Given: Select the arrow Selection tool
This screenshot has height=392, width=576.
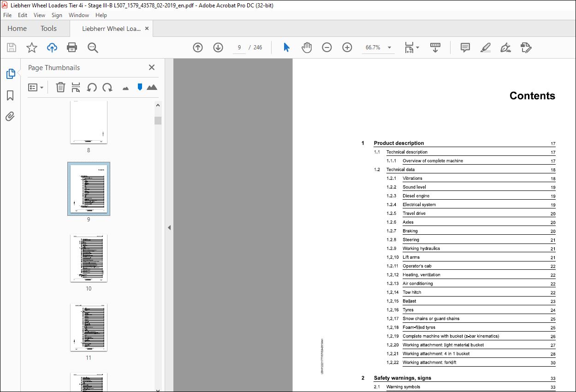Looking at the screenshot, I should coord(286,48).
